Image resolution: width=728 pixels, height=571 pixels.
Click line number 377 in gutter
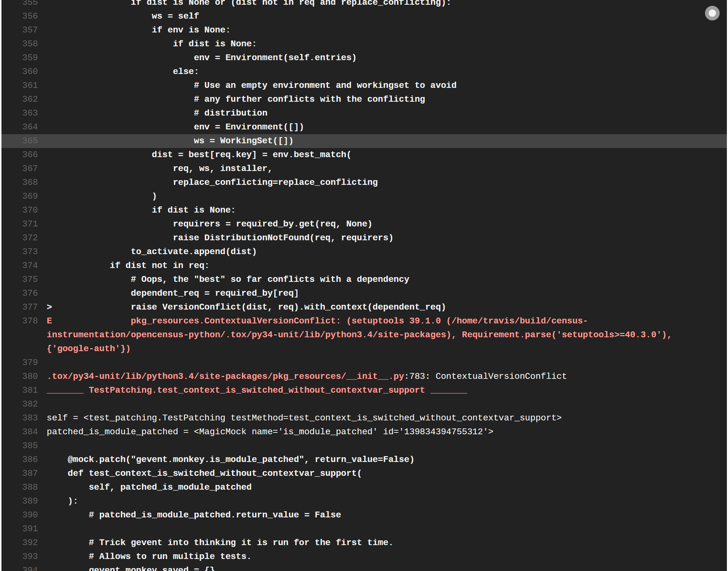click(30, 307)
